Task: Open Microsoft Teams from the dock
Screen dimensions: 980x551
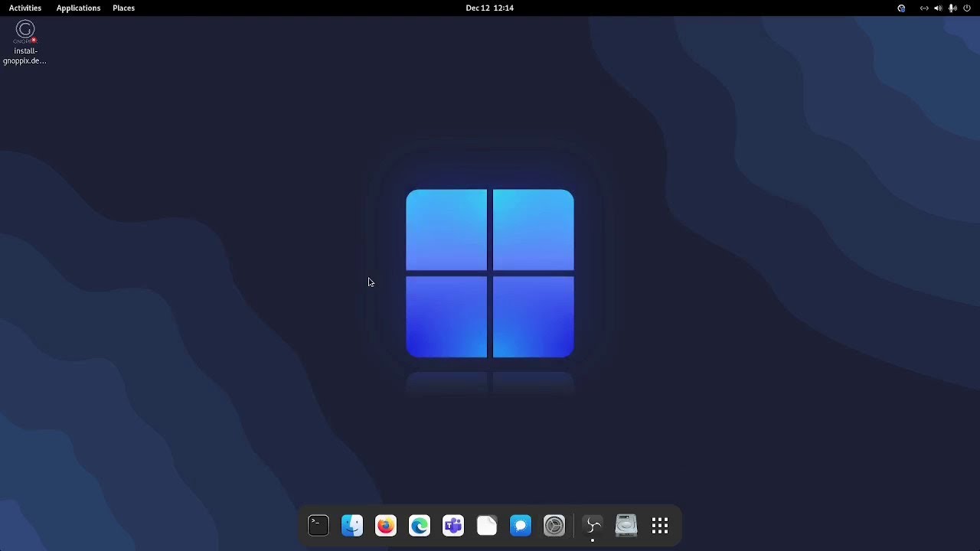Action: (x=453, y=526)
